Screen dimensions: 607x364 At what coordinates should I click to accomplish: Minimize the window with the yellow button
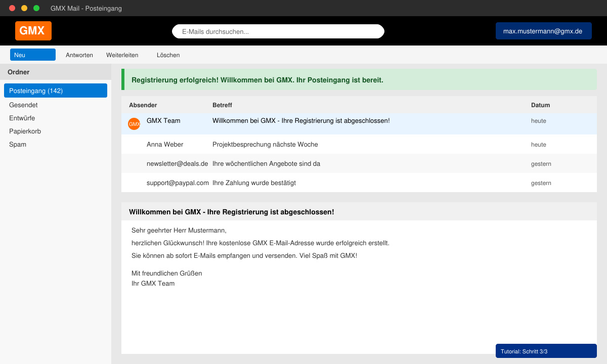24,8
